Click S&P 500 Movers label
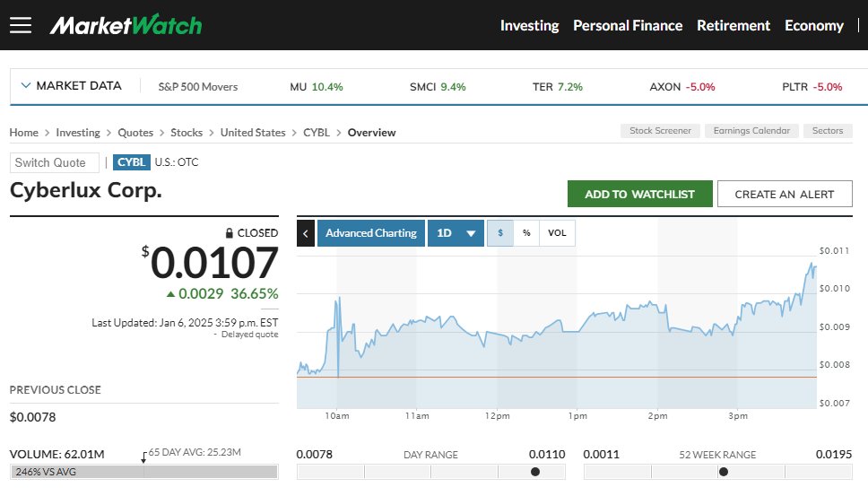This screenshot has width=868, height=496. [198, 87]
